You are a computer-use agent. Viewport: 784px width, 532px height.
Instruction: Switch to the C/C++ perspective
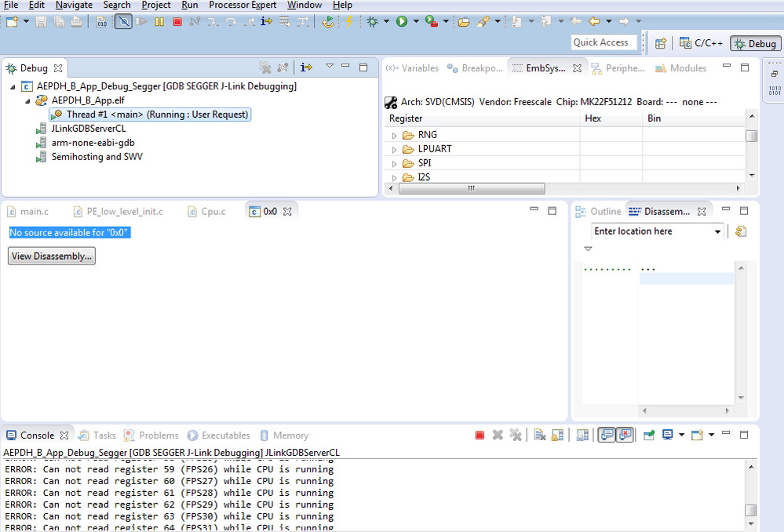701,43
